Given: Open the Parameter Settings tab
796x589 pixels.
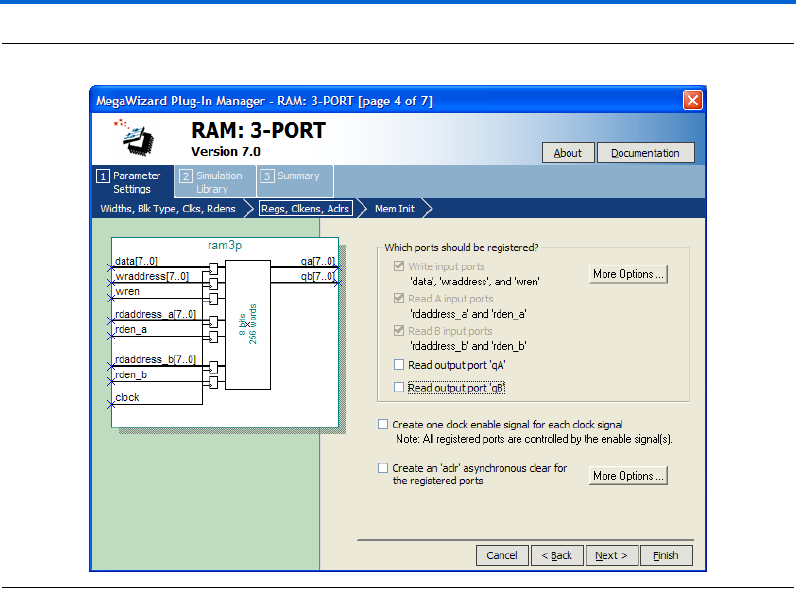Looking at the screenshot, I should point(132,182).
